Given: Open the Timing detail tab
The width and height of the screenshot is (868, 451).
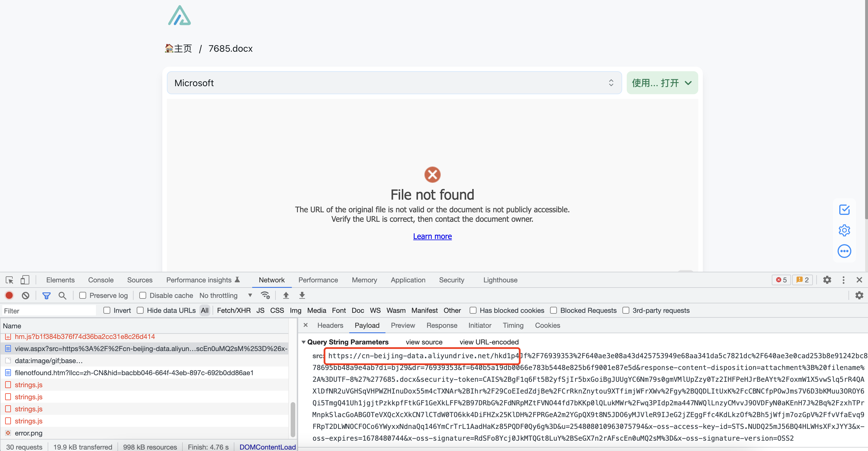Looking at the screenshot, I should (513, 325).
